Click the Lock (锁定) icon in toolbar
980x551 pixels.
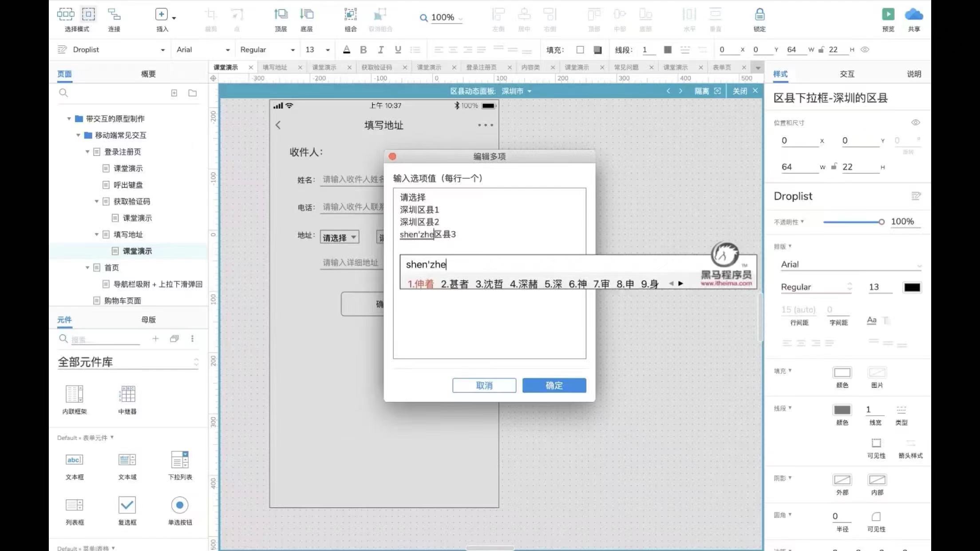click(759, 15)
